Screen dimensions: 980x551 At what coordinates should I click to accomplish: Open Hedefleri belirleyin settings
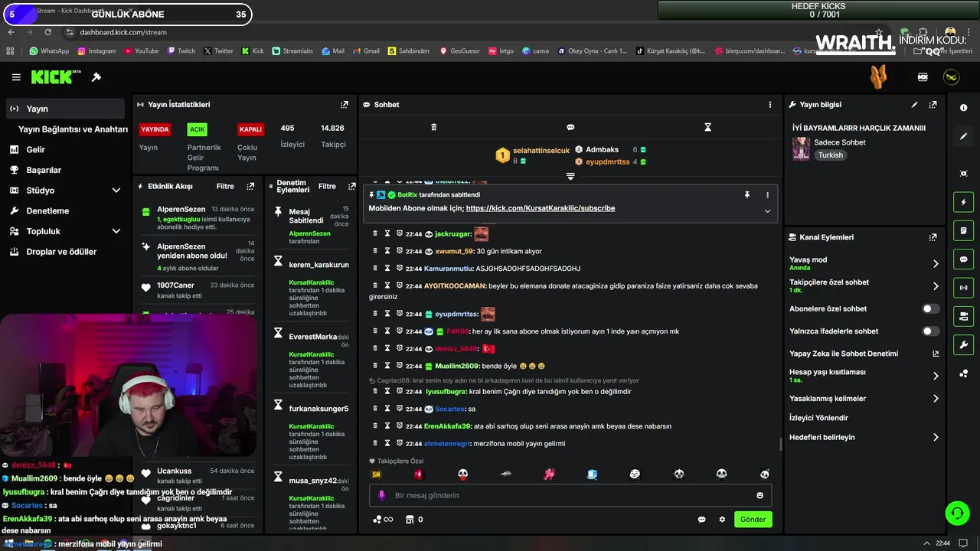click(864, 438)
